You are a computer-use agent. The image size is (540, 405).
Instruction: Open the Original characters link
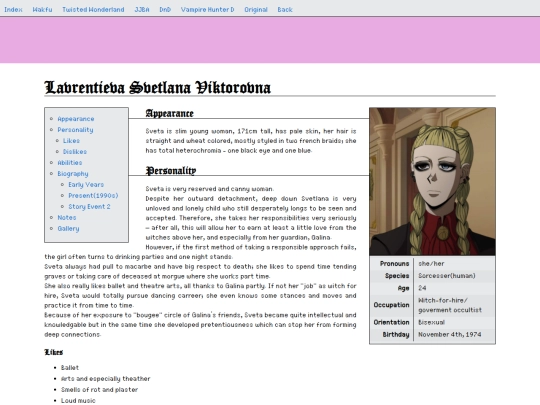click(256, 10)
